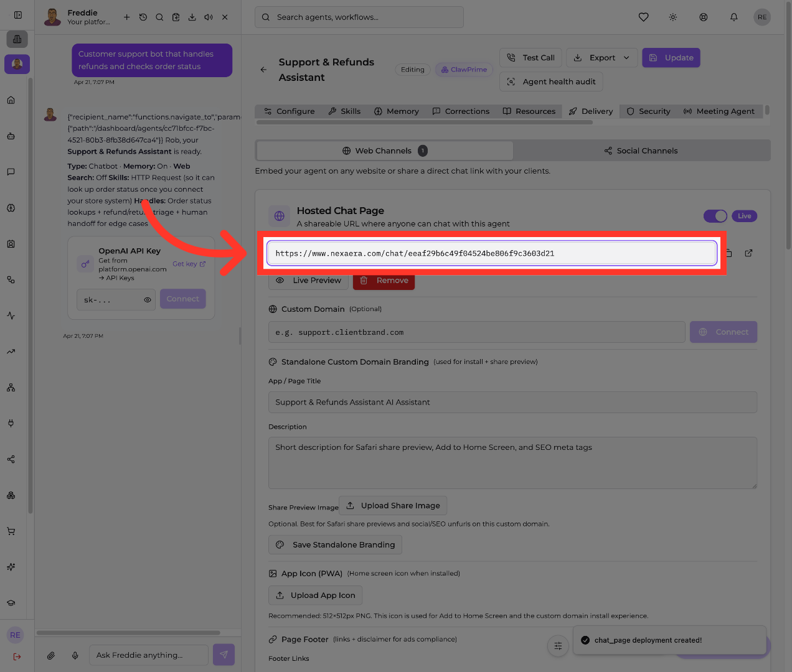792x672 pixels.
Task: Open the plug integrations icon in sidebar
Action: [11, 423]
